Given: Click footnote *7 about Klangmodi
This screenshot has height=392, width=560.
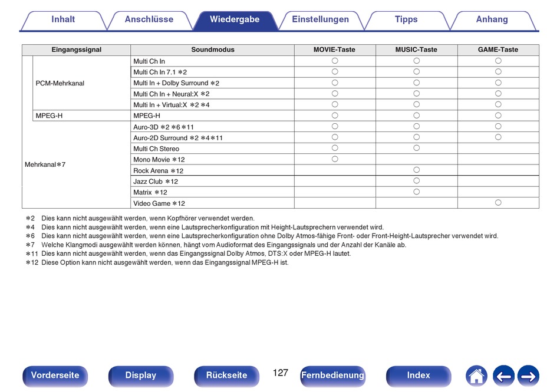Looking at the screenshot, I should (216, 245).
